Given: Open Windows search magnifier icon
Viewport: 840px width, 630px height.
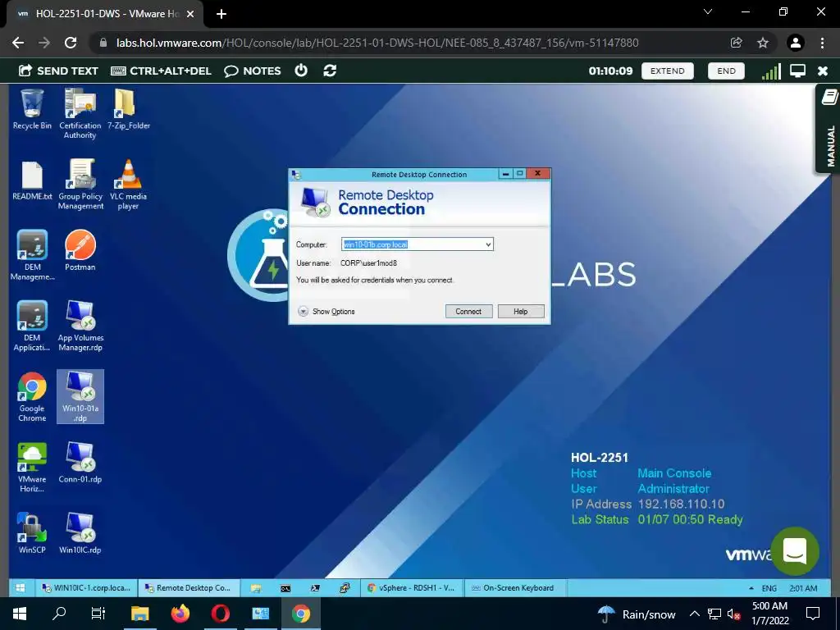Looking at the screenshot, I should (59, 614).
